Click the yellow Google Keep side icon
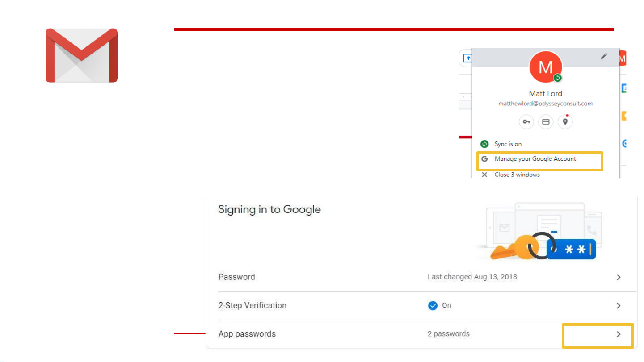This screenshot has width=644, height=362. (x=623, y=116)
